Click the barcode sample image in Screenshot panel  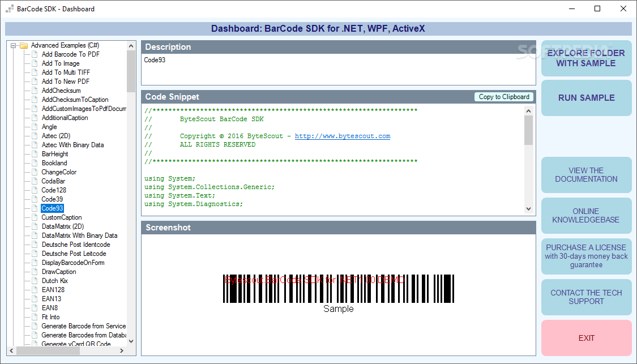tap(339, 293)
